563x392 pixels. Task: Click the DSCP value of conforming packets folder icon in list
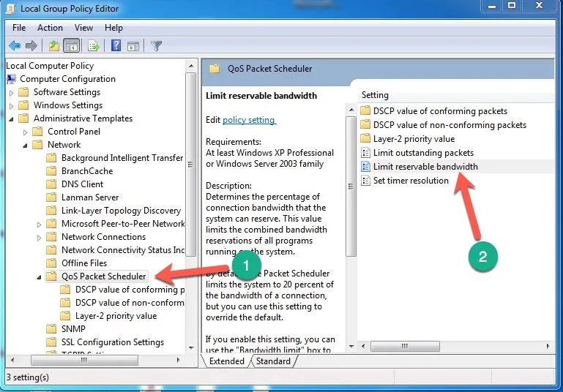click(x=365, y=111)
